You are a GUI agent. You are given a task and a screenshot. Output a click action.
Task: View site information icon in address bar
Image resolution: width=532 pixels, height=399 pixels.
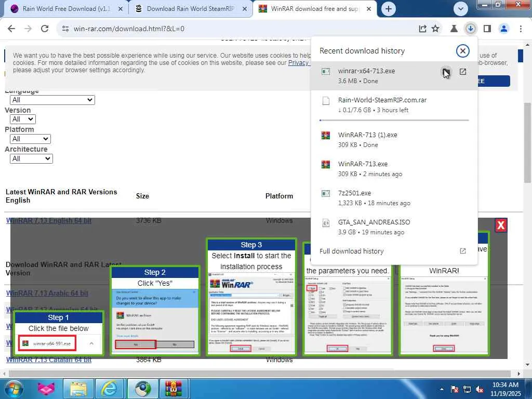click(65, 29)
